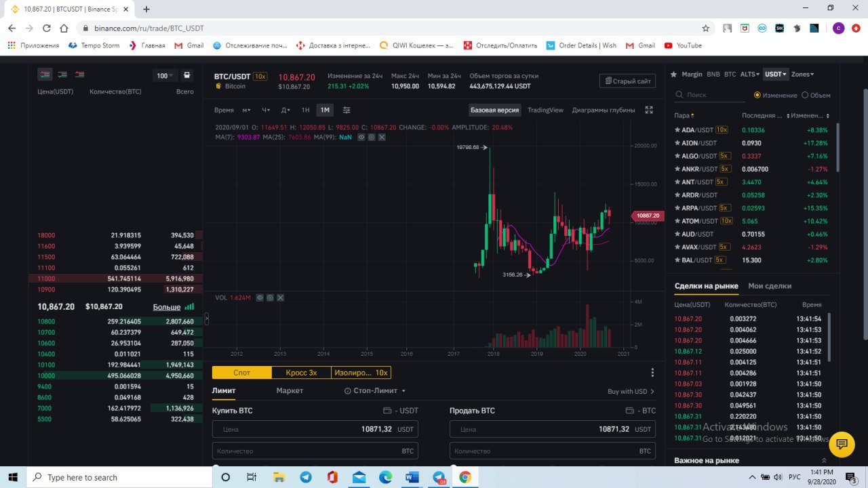
Task: Open order book depth dropdown 100
Action: pos(165,75)
